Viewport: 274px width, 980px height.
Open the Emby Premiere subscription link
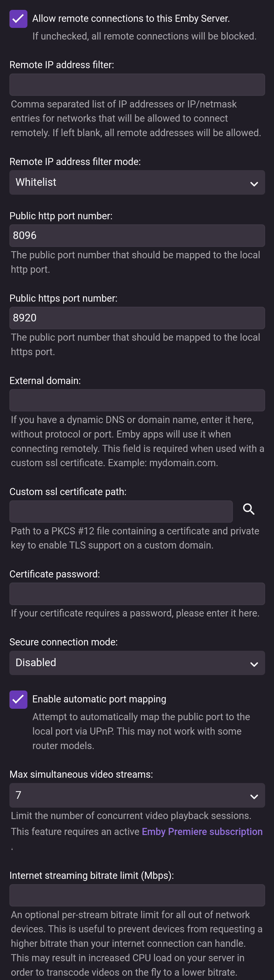[x=202, y=832]
